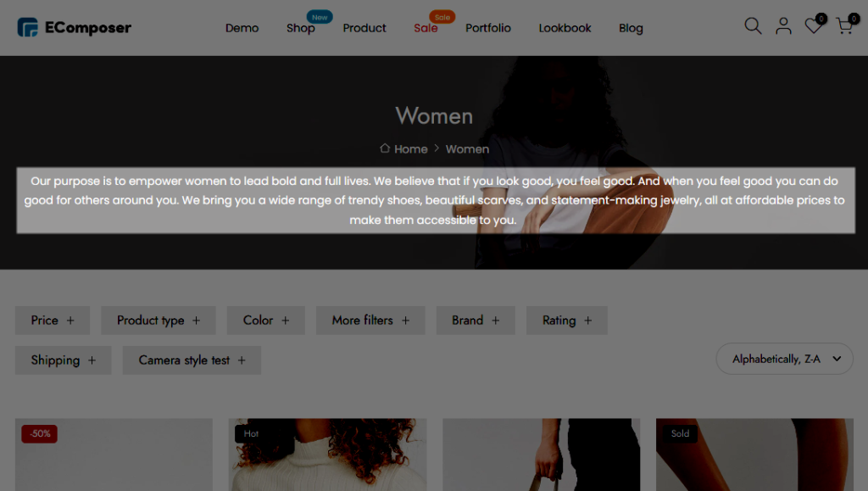This screenshot has width=868, height=491.
Task: Expand the Product type filter
Action: (159, 321)
